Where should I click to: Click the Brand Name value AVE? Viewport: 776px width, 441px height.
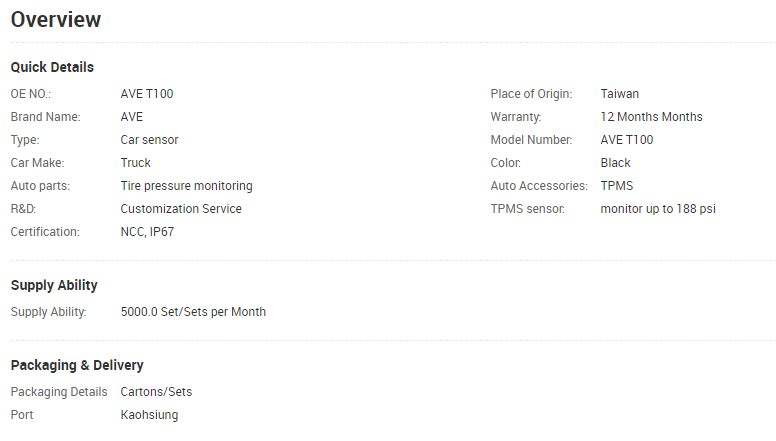click(x=132, y=117)
